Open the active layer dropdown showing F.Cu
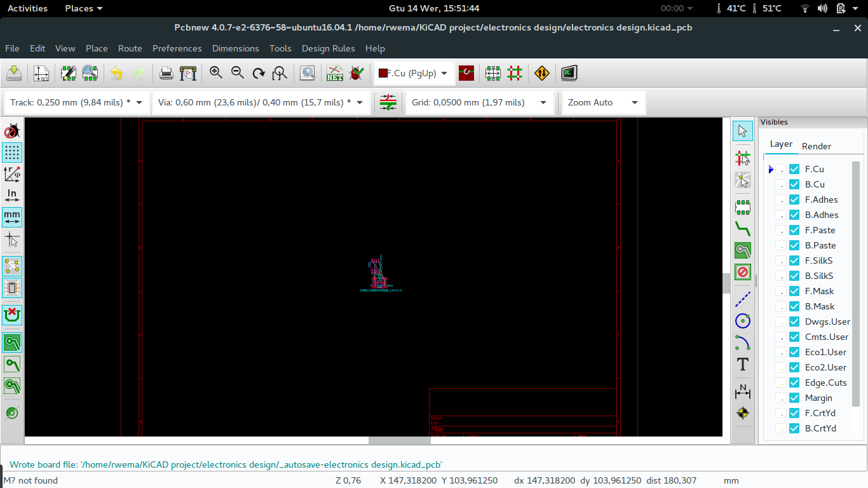The image size is (868, 488). click(414, 73)
